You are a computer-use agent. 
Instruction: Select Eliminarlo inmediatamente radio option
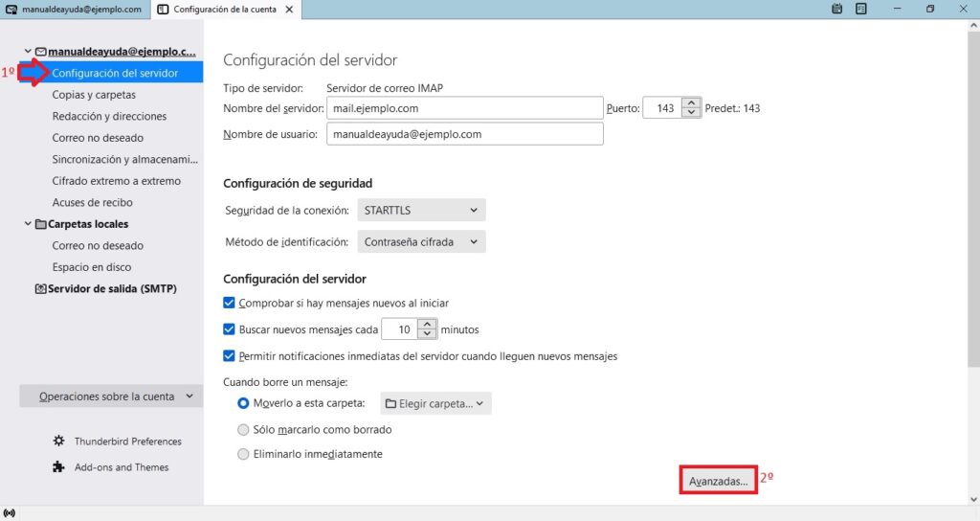243,454
